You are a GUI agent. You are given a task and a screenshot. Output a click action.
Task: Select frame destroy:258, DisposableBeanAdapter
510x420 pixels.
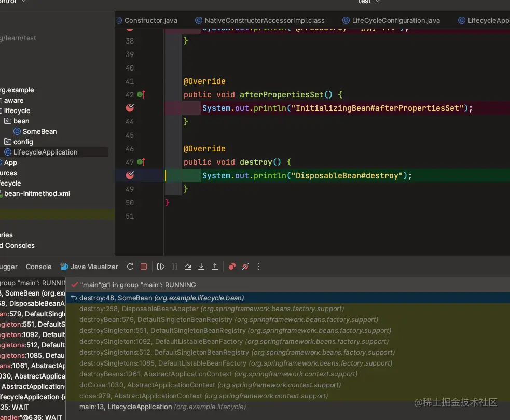pos(288,309)
